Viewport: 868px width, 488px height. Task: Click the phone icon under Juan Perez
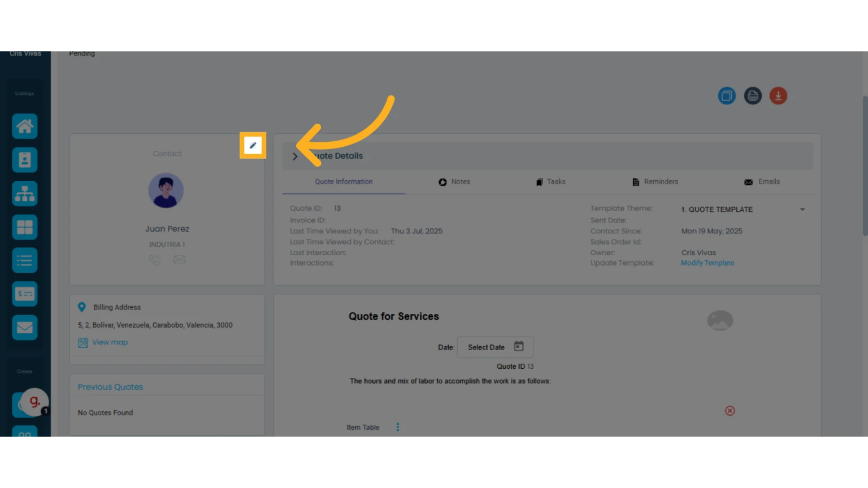click(155, 259)
